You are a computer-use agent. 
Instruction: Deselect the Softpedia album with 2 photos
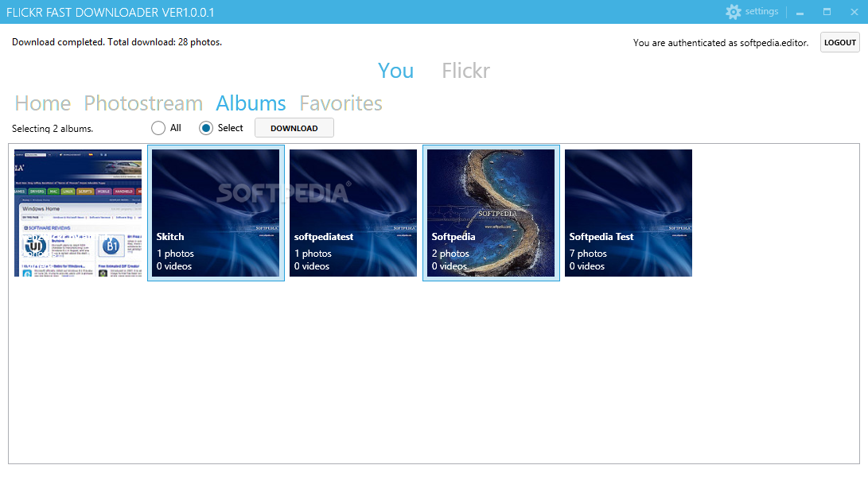491,213
